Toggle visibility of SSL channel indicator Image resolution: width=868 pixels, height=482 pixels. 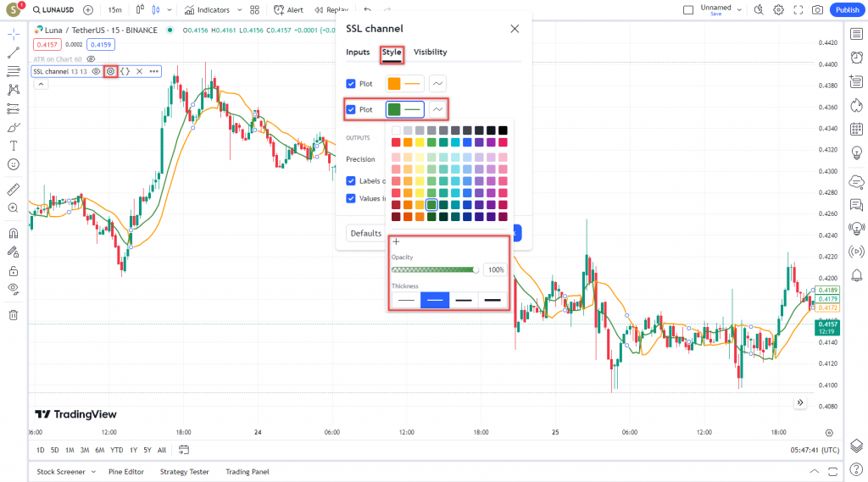(x=97, y=71)
